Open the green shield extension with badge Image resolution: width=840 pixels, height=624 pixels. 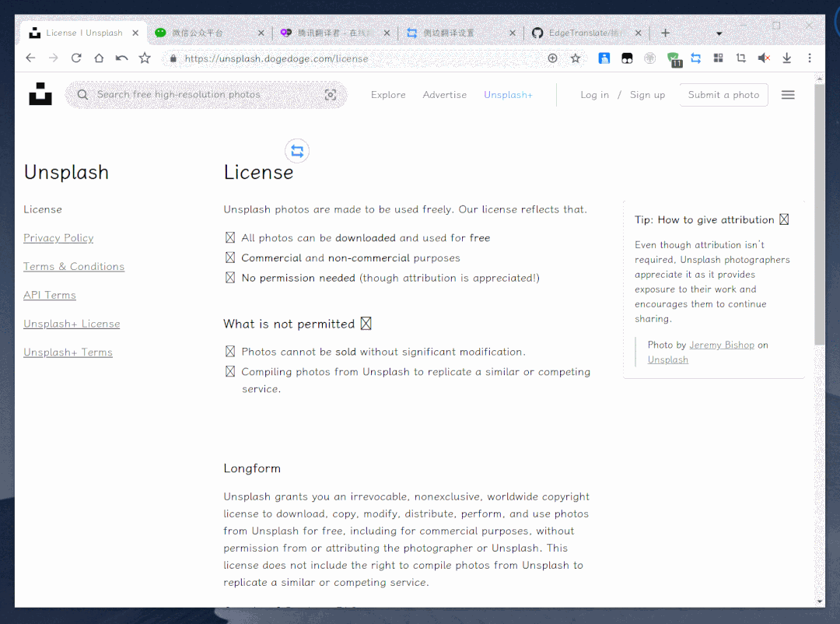(x=674, y=59)
